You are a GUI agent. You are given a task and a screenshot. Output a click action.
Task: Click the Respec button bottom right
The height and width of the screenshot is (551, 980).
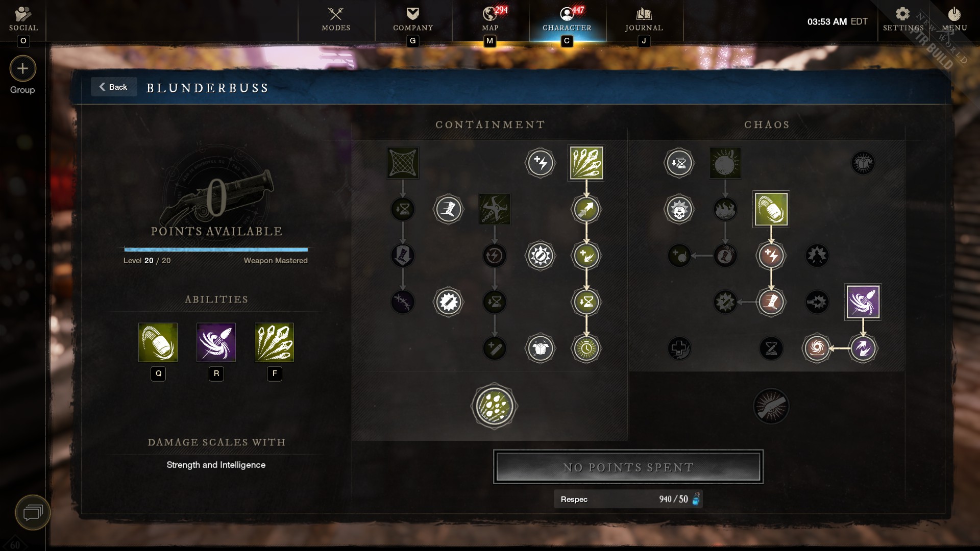click(629, 499)
